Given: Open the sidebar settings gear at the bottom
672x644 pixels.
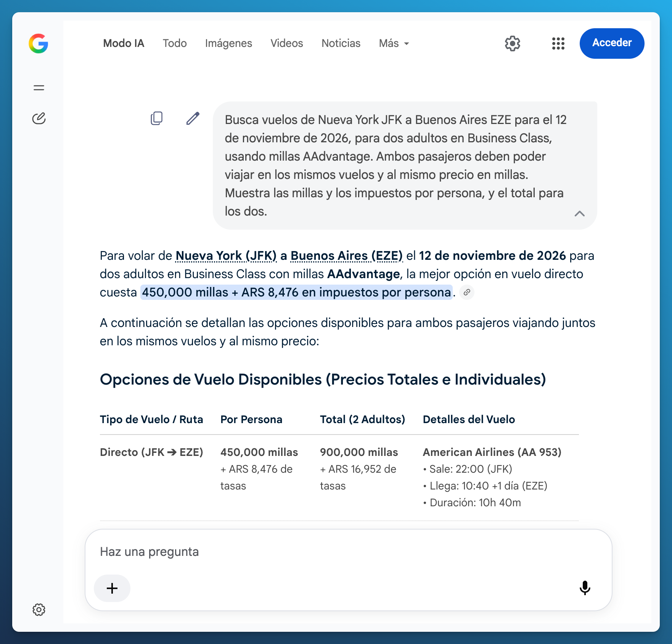Looking at the screenshot, I should [39, 610].
